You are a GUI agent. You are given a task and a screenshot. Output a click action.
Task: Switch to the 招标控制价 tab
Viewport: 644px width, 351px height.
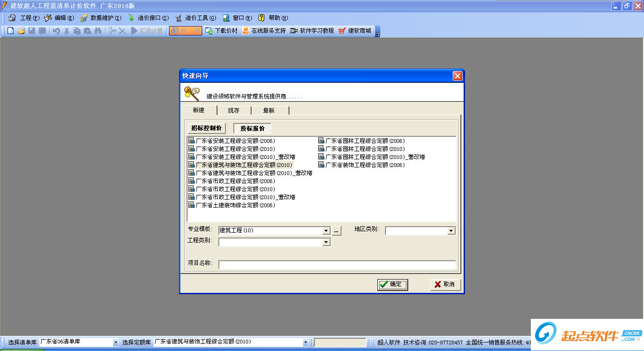pyautogui.click(x=206, y=128)
